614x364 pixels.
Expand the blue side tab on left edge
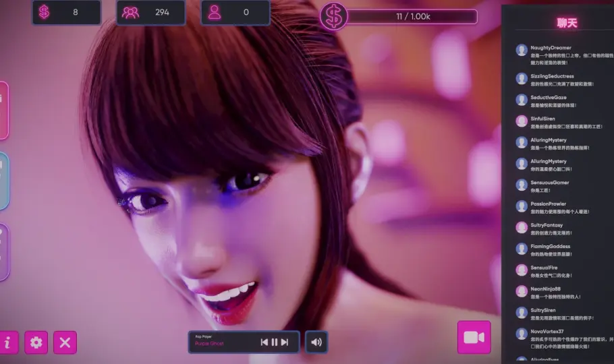[x=3, y=181]
